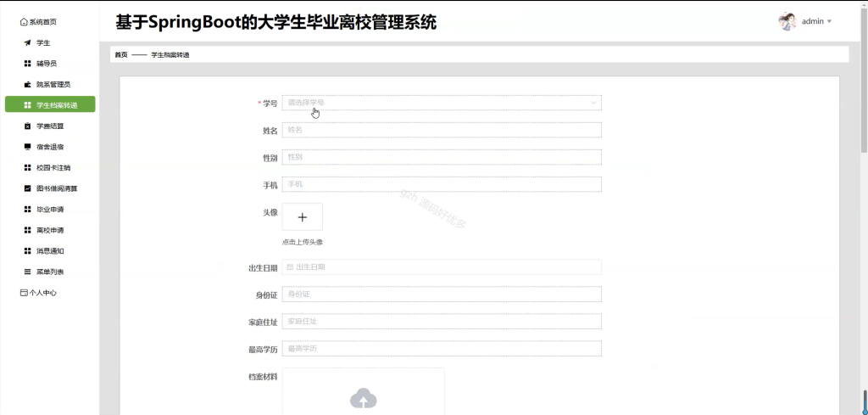Click the chart icon beside 图书借阅清算
This screenshot has height=415, width=868.
click(28, 188)
